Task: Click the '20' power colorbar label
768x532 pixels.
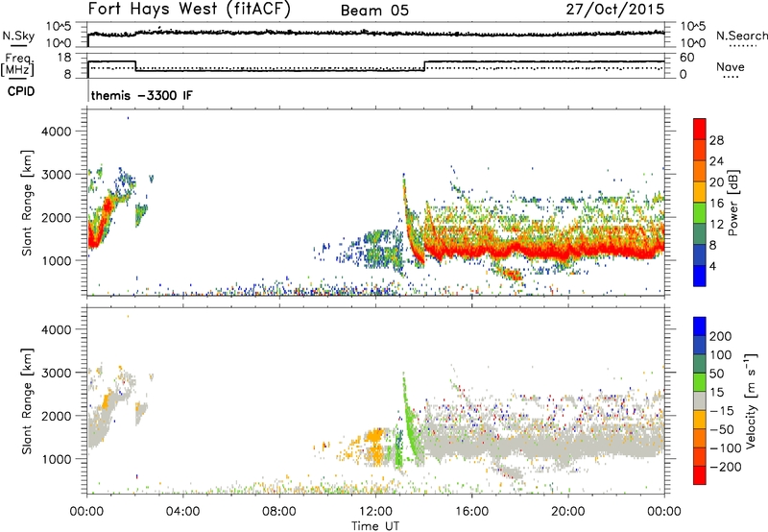Action: pyautogui.click(x=716, y=182)
